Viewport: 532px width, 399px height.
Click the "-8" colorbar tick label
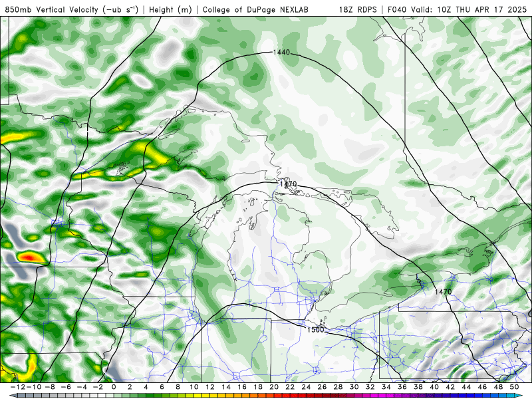point(50,387)
